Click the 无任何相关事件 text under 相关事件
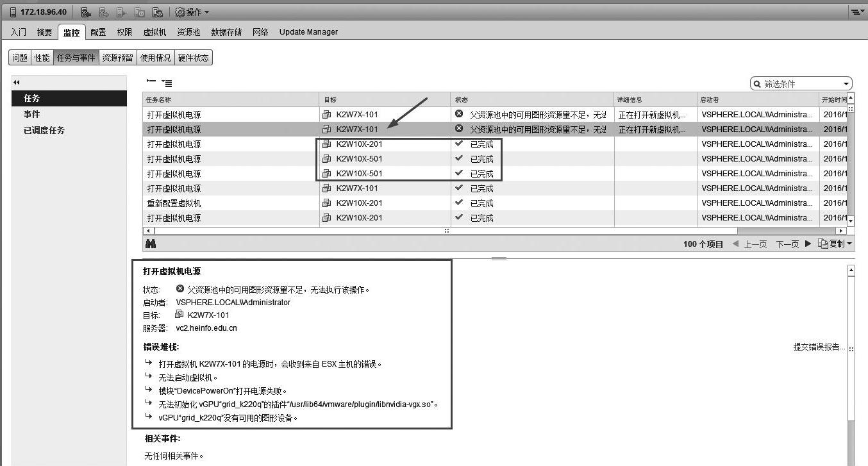 click(174, 456)
